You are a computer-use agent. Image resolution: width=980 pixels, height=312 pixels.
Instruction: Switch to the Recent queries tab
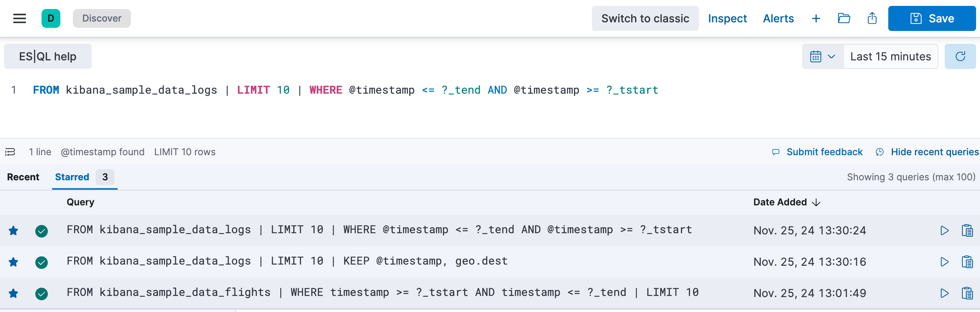pos(23,177)
